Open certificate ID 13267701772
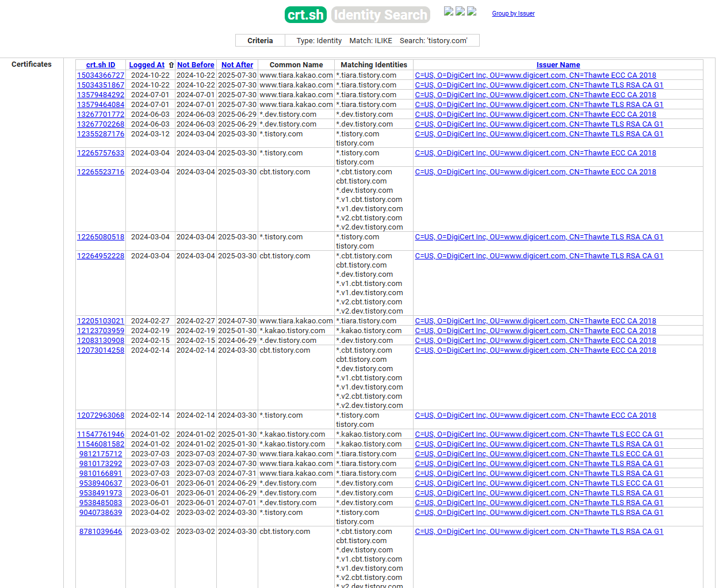Image resolution: width=719 pixels, height=588 pixels. pyautogui.click(x=101, y=114)
